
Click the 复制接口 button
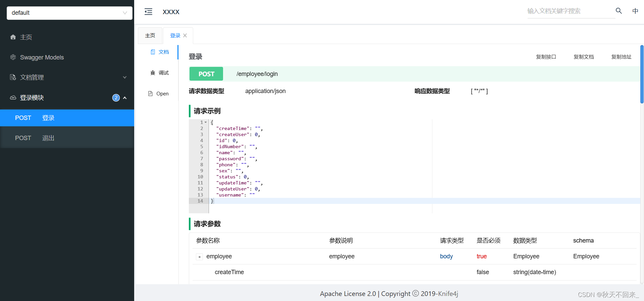point(546,57)
